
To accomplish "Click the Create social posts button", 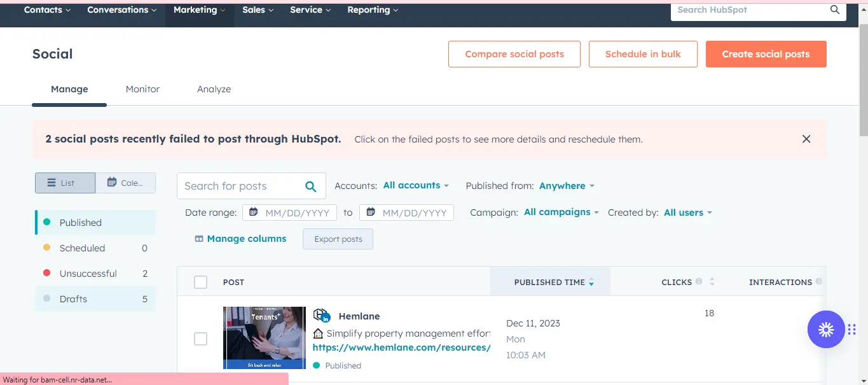I will 766,54.
